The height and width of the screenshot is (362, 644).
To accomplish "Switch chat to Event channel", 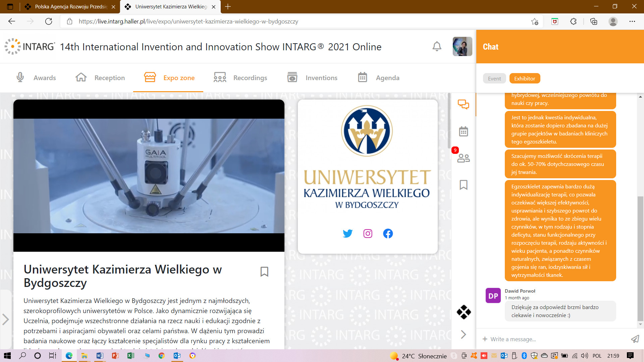I will (x=494, y=78).
